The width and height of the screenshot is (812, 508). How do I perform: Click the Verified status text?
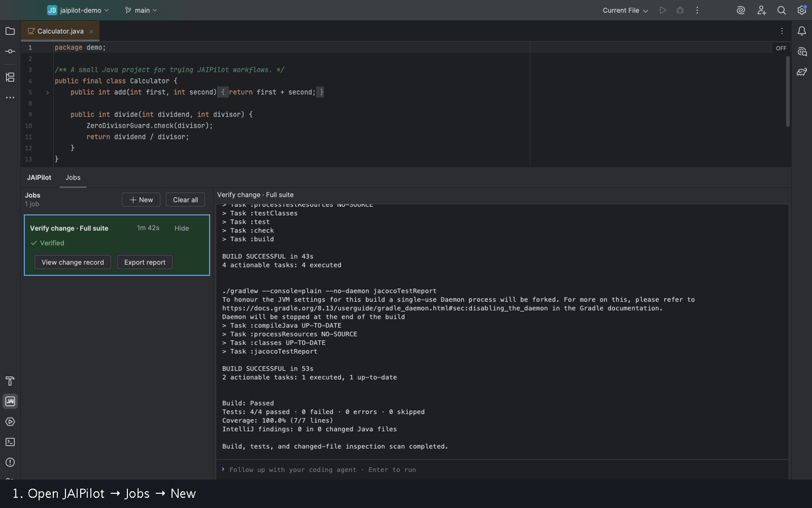(x=52, y=243)
